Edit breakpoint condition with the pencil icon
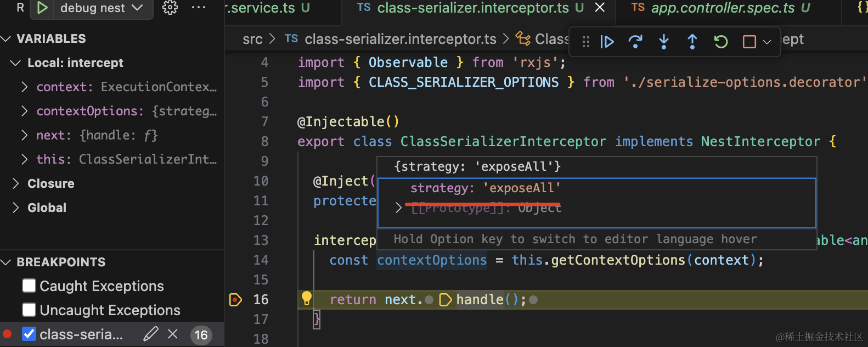 151,334
